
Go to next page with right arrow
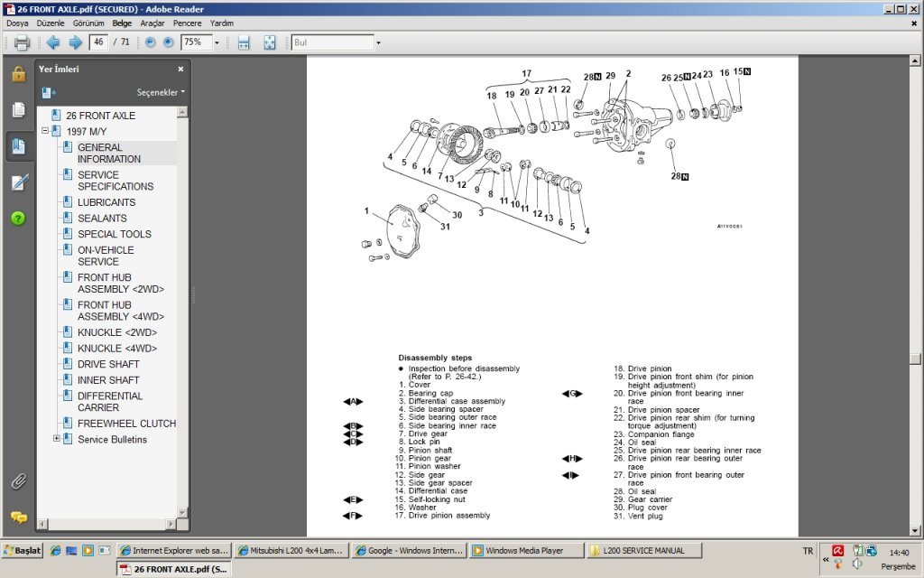[x=75, y=42]
